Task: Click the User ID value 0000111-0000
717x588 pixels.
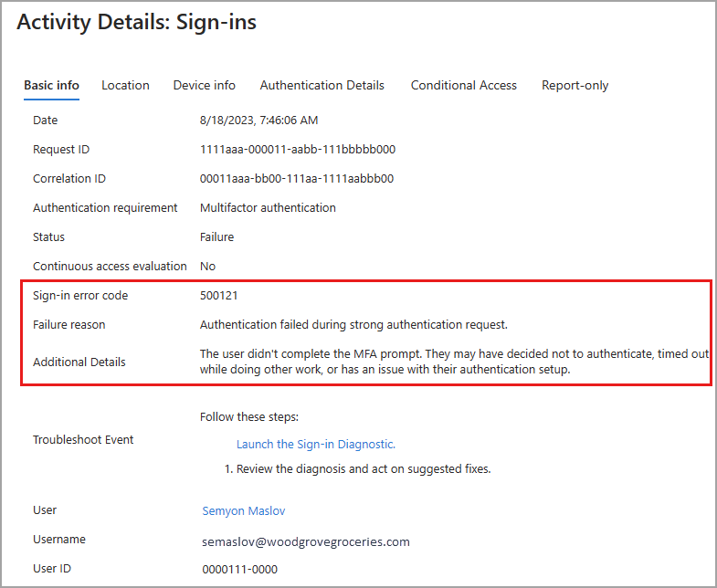Action: click(x=239, y=569)
